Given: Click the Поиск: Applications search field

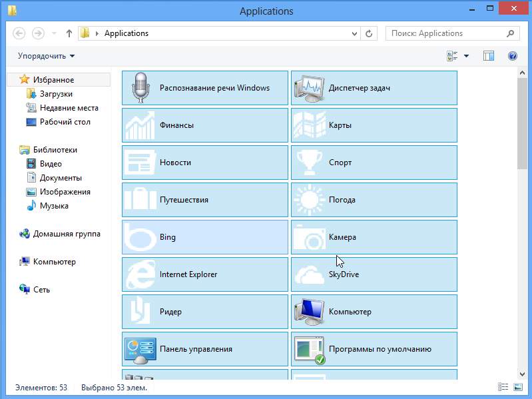Looking at the screenshot, I should [446, 33].
